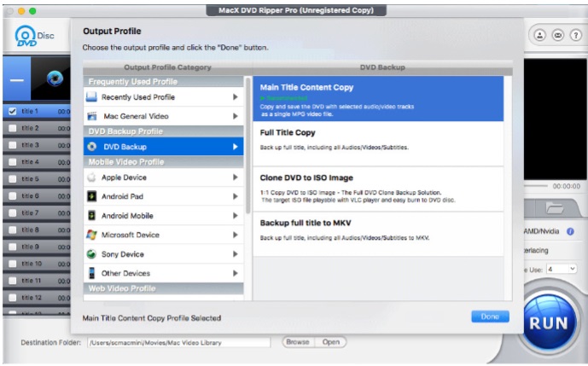Click the Open button
Viewport: 588px width, 366px height.
click(331, 342)
